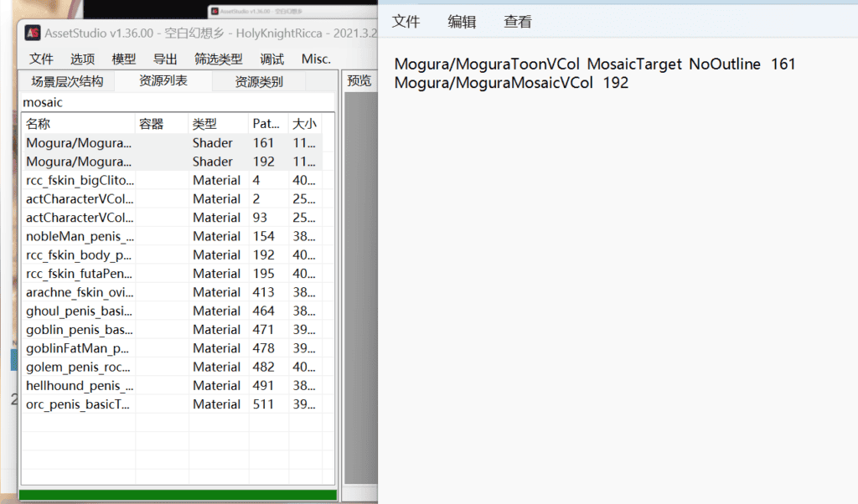Select the 预览 preview tab
The height and width of the screenshot is (504, 858).
point(359,81)
